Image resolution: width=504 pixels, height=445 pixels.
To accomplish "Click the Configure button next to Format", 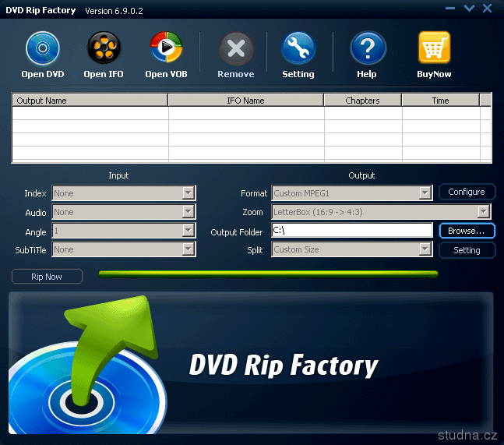I will 467,192.
